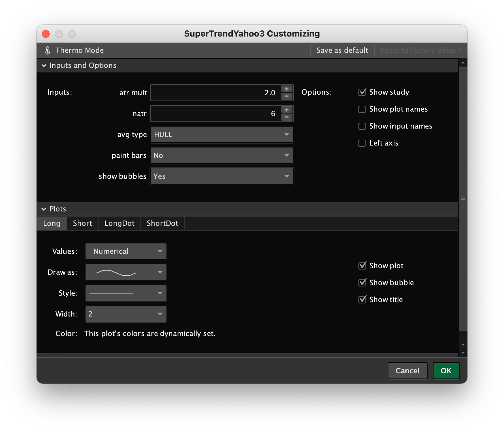Increase atr mult with plus stepper
This screenshot has width=504, height=432.
[x=286, y=89]
